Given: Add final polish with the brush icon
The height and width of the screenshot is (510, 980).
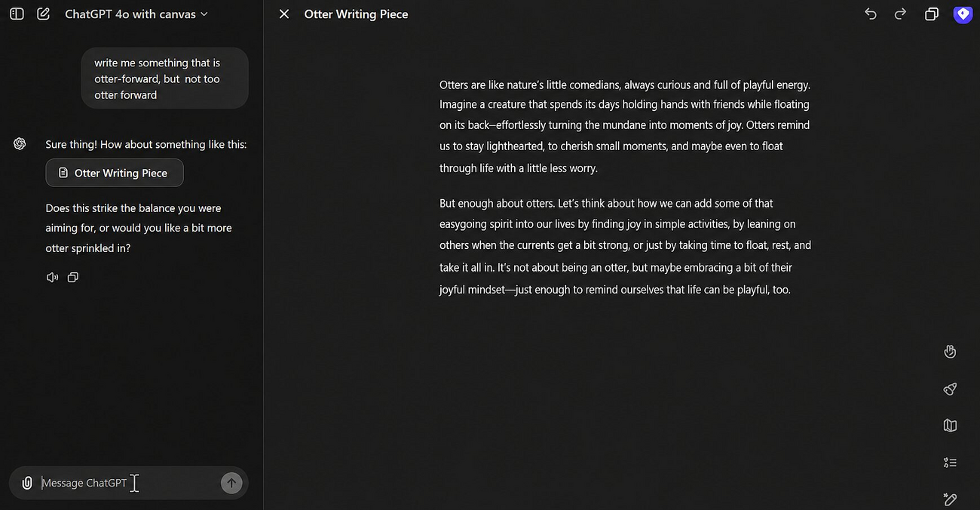Looking at the screenshot, I should (950, 389).
